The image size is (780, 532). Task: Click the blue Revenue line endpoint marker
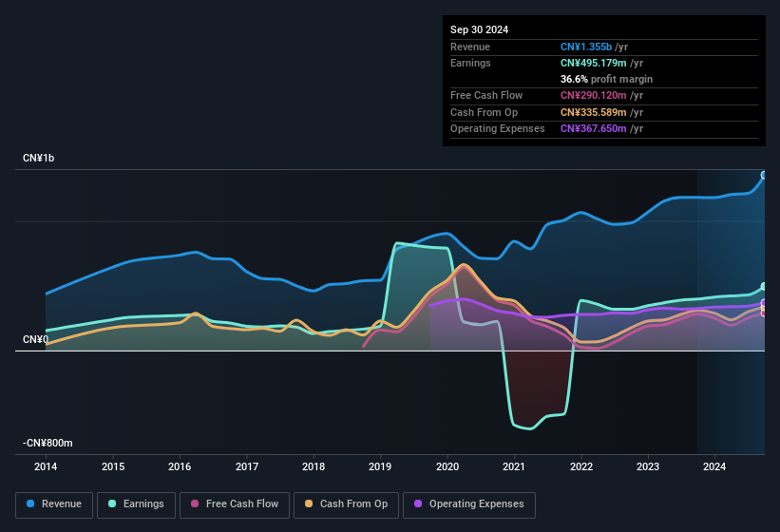coord(764,176)
